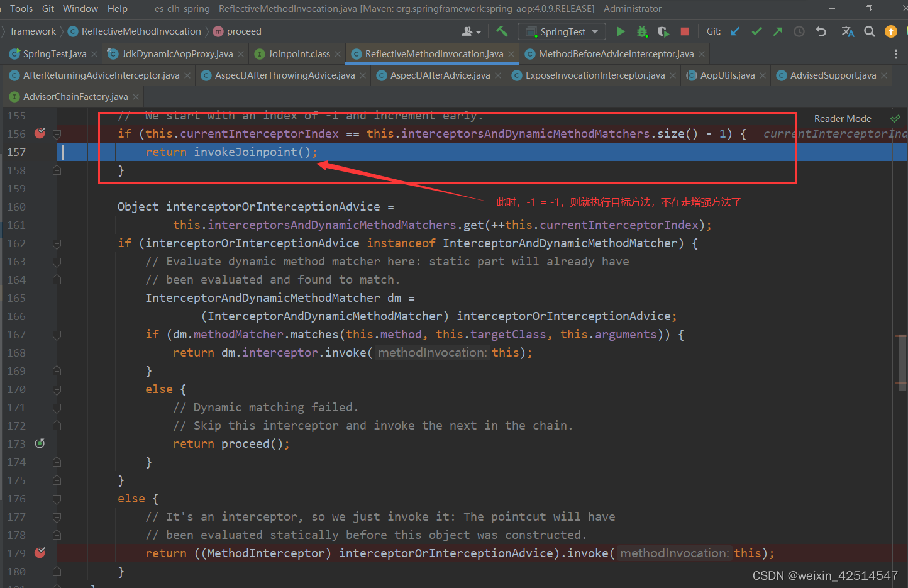
Task: Click the Build project hammer icon
Action: coord(502,31)
